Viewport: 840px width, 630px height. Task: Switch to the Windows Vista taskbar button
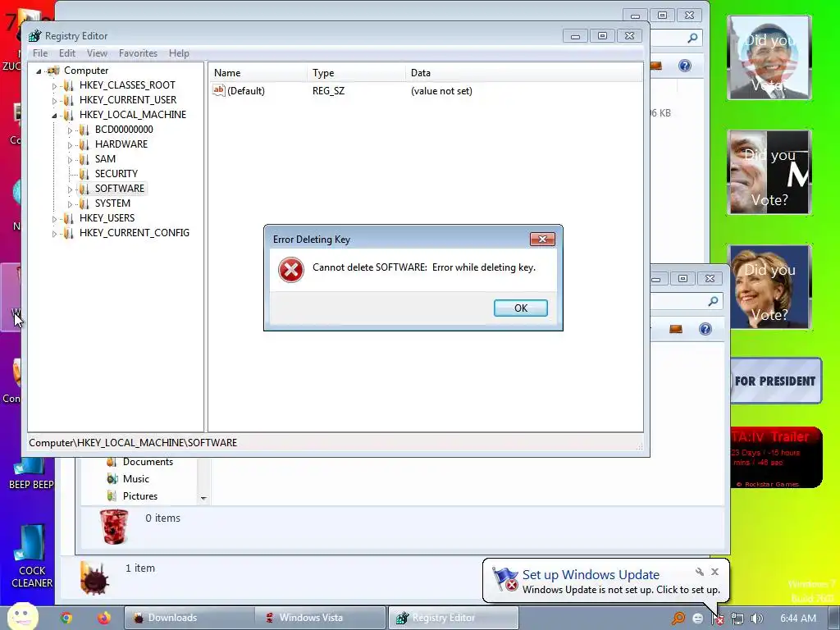click(320, 618)
